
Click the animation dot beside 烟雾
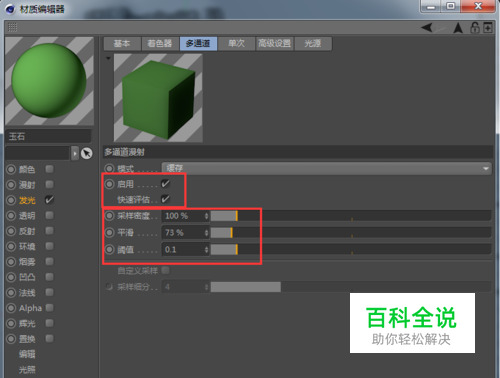11,262
